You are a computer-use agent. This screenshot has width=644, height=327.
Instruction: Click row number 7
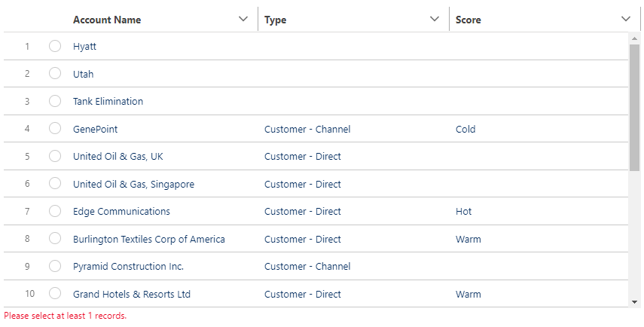tap(28, 212)
